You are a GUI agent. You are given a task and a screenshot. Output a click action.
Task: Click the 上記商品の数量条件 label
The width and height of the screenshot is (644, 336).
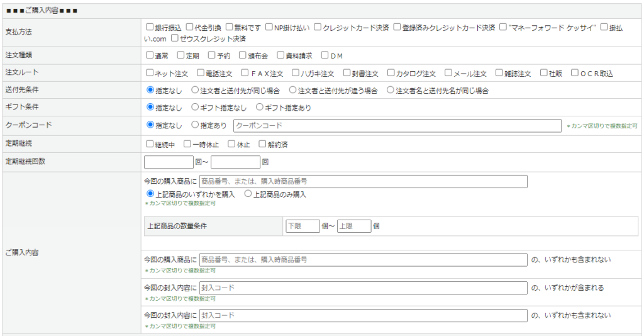(177, 227)
